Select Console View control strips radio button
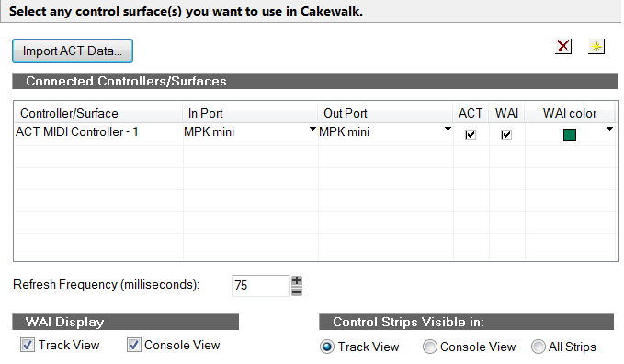The width and height of the screenshot is (624, 364). [430, 347]
